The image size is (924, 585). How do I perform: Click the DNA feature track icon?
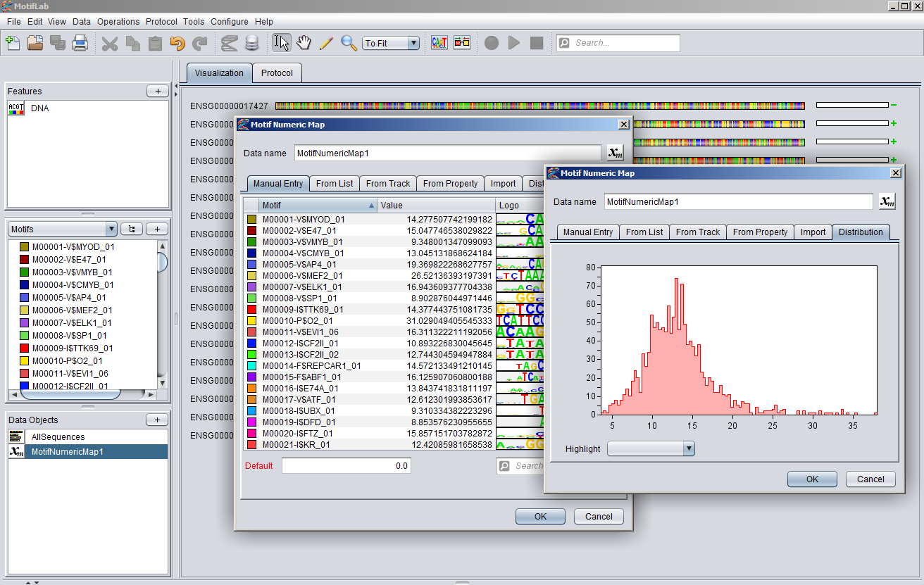tap(16, 108)
